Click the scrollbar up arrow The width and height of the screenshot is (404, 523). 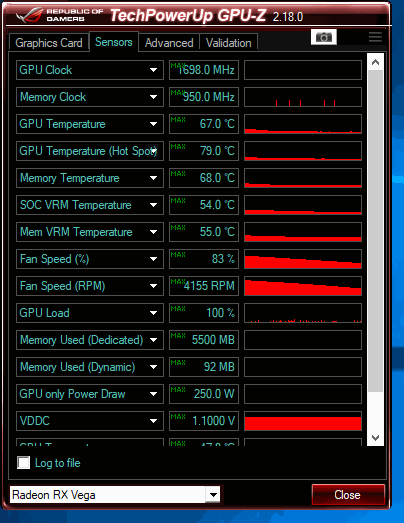pyautogui.click(x=375, y=62)
